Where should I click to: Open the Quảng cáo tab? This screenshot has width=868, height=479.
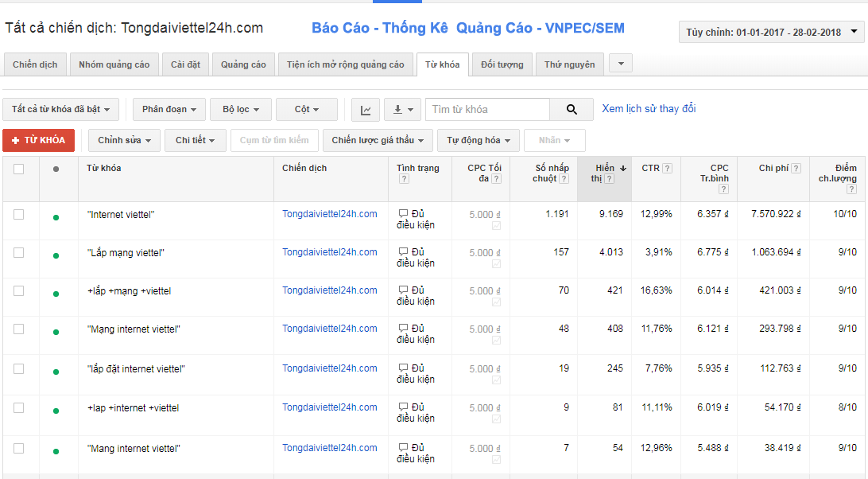coord(243,64)
